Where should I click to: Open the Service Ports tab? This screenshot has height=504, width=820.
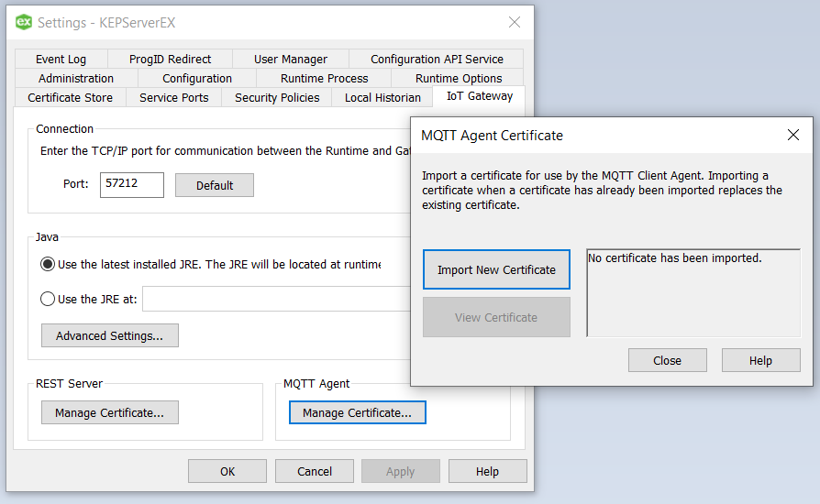coord(174,98)
